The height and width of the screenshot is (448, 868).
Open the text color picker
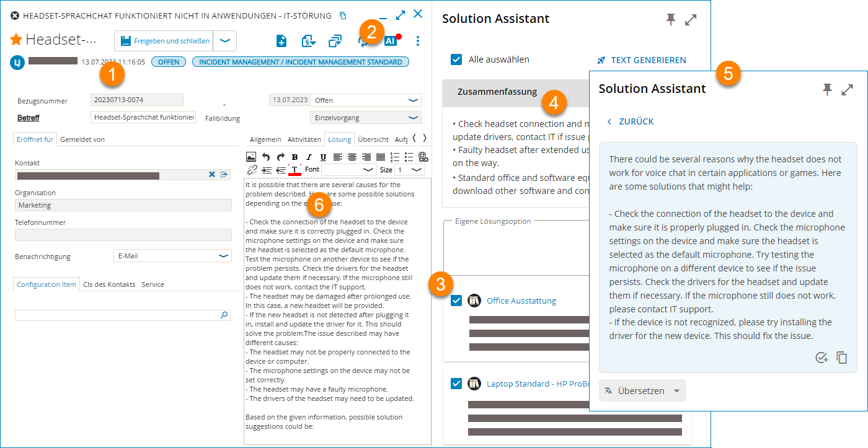pos(295,170)
